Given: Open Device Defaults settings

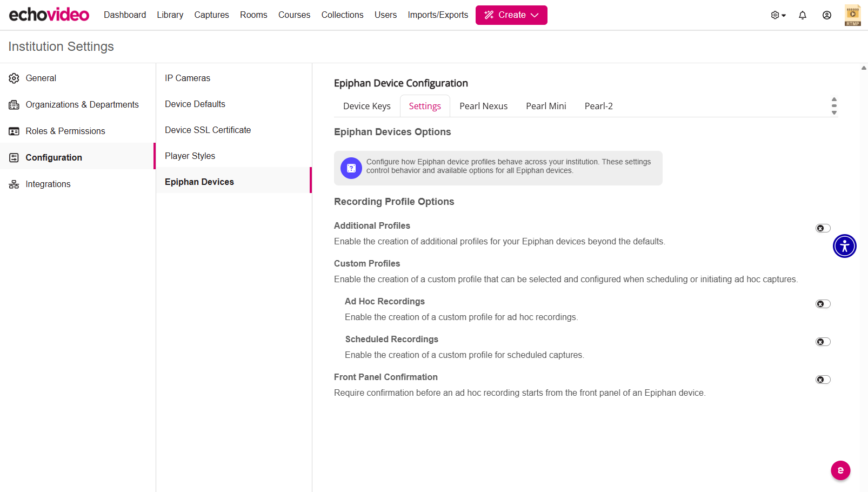Looking at the screenshot, I should (x=234, y=104).
